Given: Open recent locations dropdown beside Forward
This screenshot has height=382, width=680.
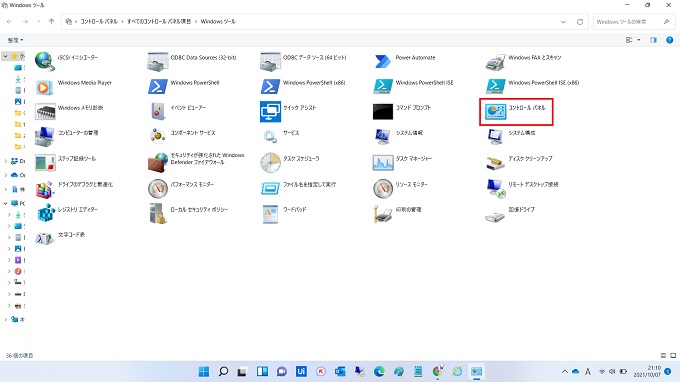Looking at the screenshot, I should [x=39, y=21].
